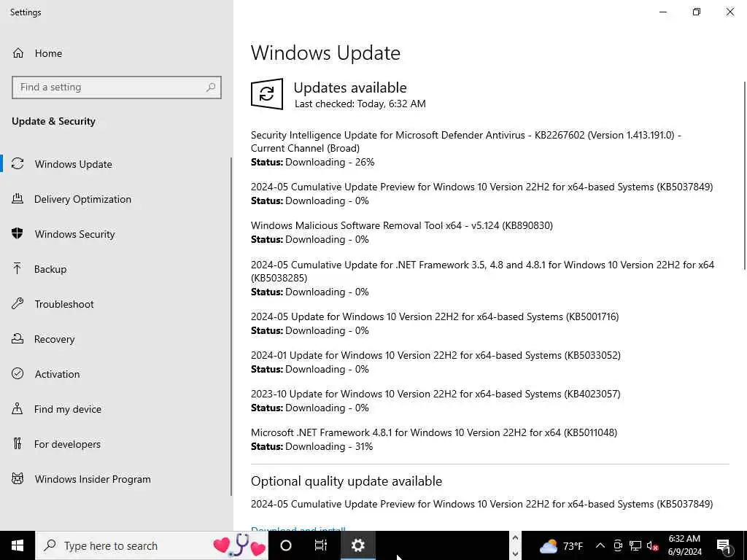Focus the Find a setting search box
Screen dimensions: 747x560
coord(117,87)
